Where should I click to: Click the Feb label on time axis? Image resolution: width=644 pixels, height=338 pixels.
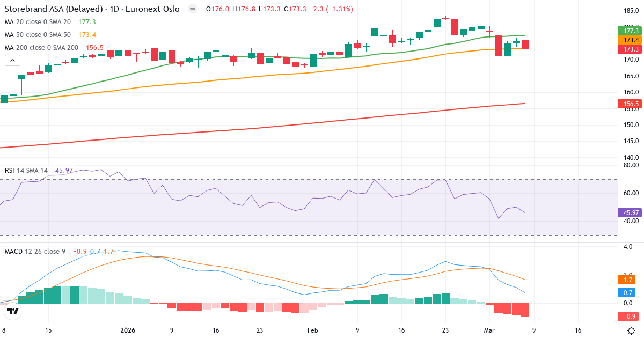coord(312,331)
